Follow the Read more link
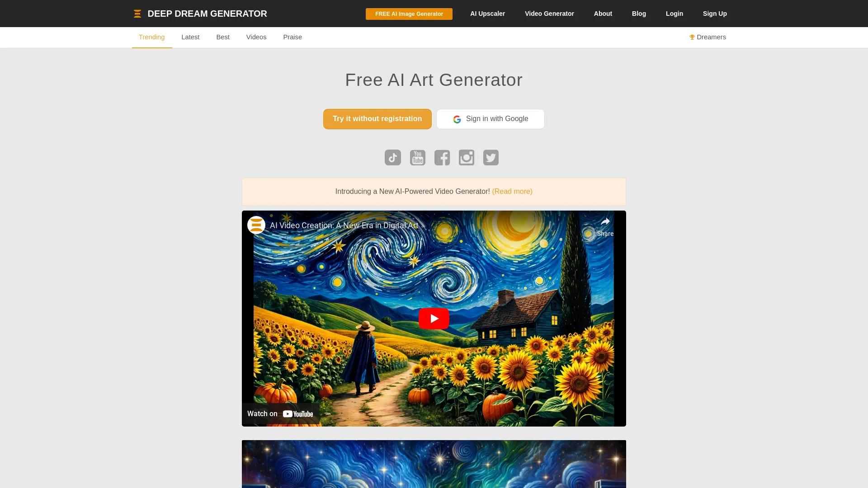This screenshot has width=868, height=488. (x=512, y=192)
